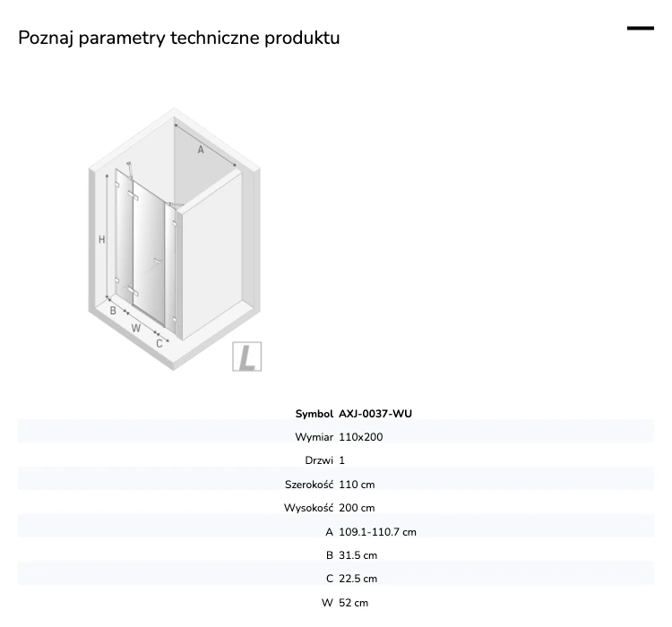Click the H height label in diagram
Viewport: 672px width, 627px height.
[101, 239]
